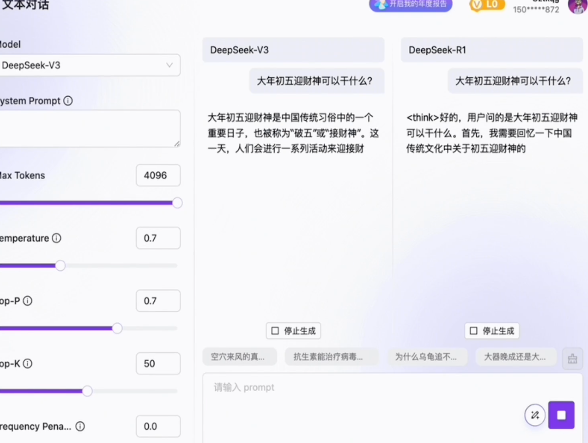Click the Temperature slider handle
This screenshot has width=588, height=443.
60,266
